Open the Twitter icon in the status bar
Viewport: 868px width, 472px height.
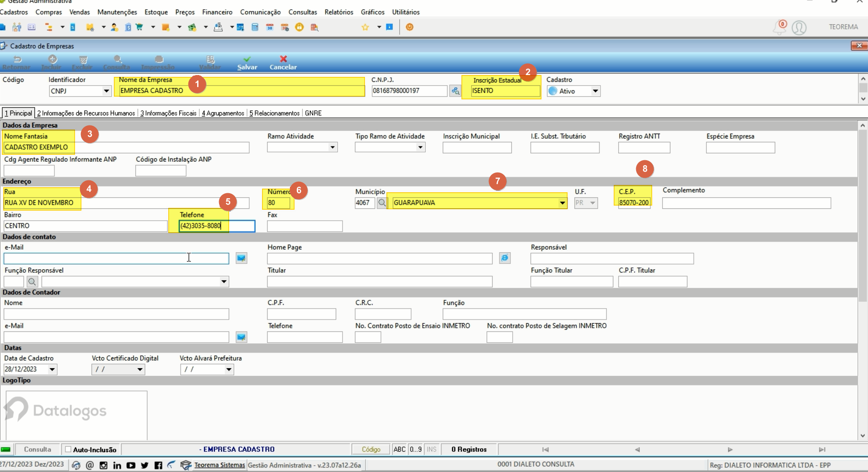click(145, 465)
